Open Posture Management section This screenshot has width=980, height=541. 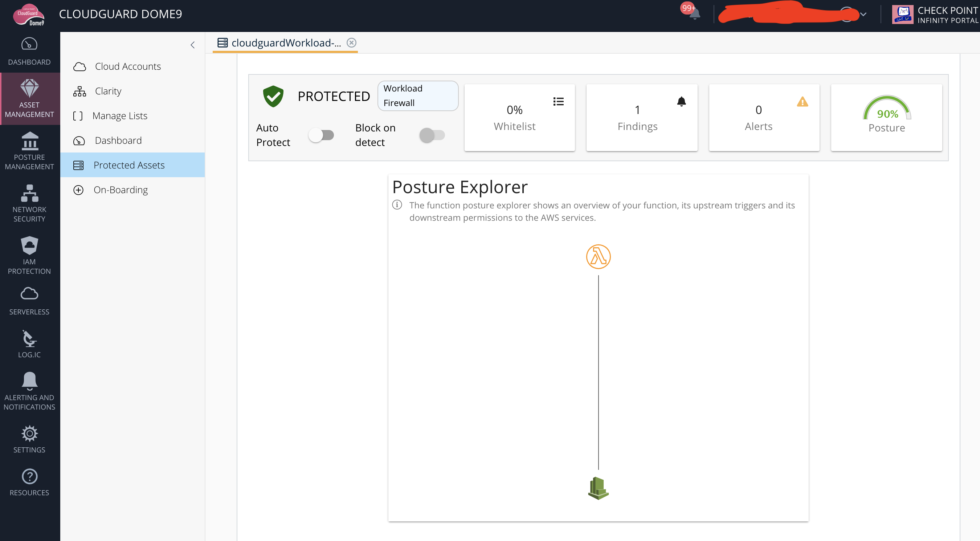pyautogui.click(x=29, y=151)
